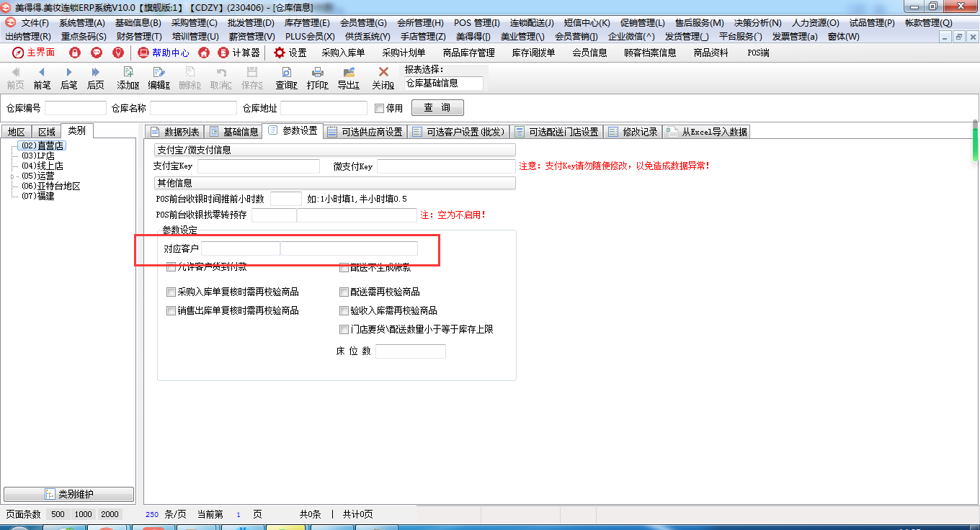Click the 类别维护 button
The height and width of the screenshot is (530, 980).
69,495
